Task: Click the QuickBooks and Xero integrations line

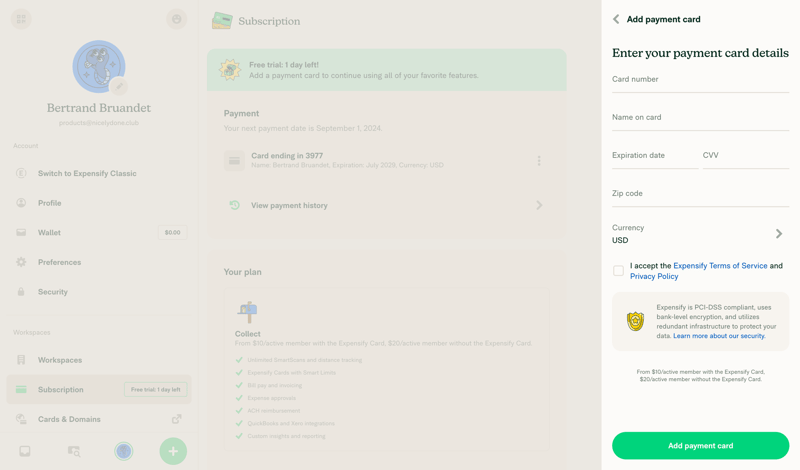Action: point(291,423)
